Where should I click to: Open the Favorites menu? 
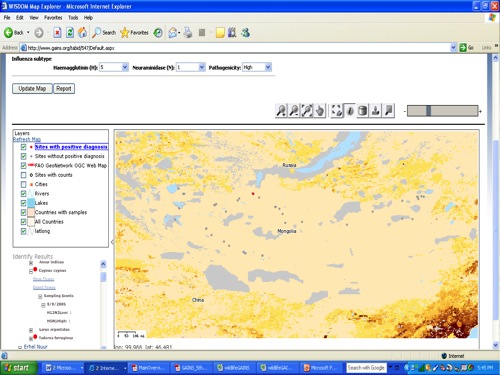pos(53,18)
